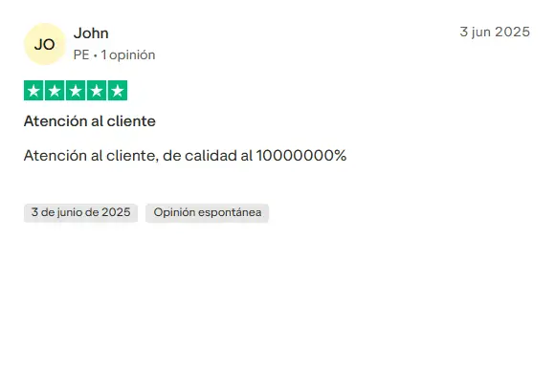Screen dimensions: 555x392
Task: Click the word cliente in the heading
Action: tap(131, 121)
